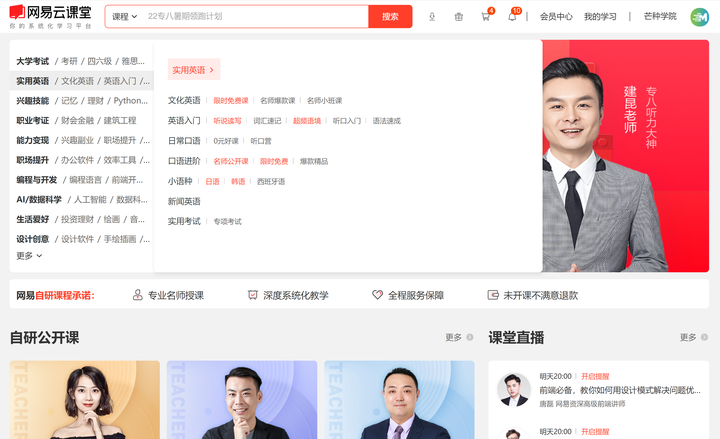Open the shopping cart with 4 items
The width and height of the screenshot is (720, 439).
[x=485, y=17]
